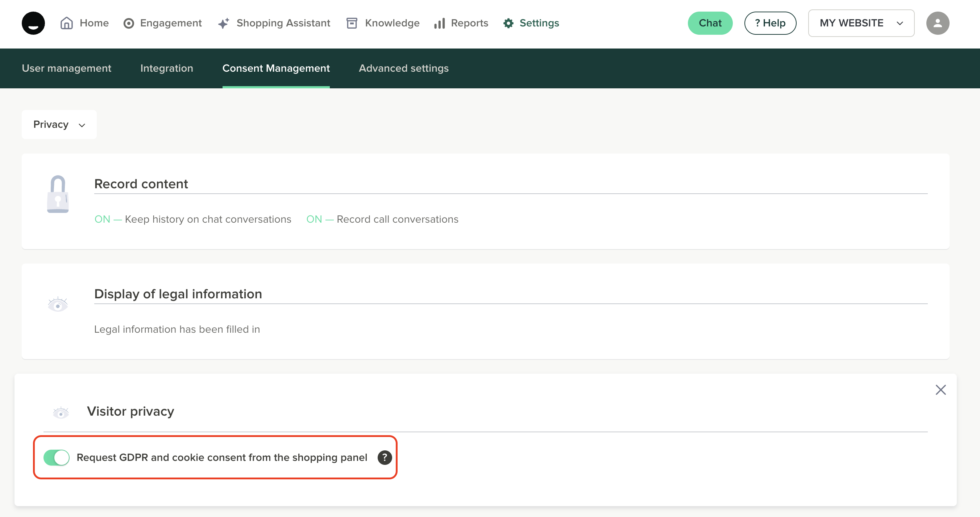The height and width of the screenshot is (517, 980).
Task: Click the Record content padlock icon
Action: click(58, 194)
